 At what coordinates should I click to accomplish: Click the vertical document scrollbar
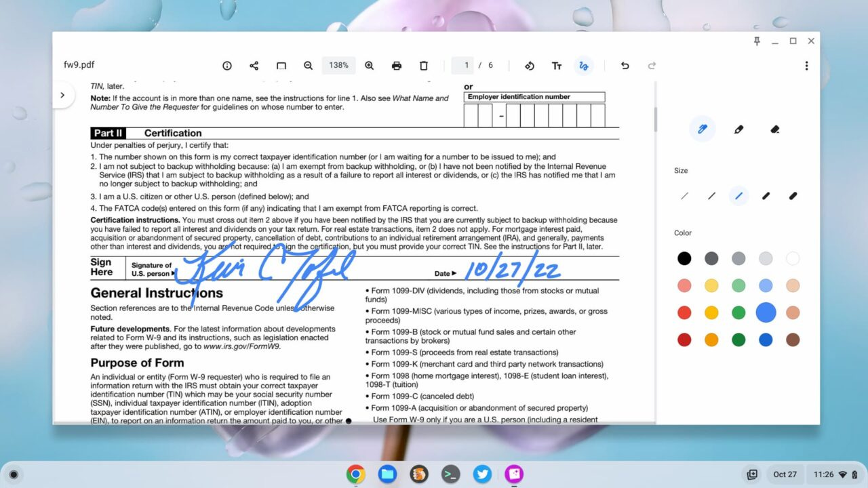click(655, 120)
